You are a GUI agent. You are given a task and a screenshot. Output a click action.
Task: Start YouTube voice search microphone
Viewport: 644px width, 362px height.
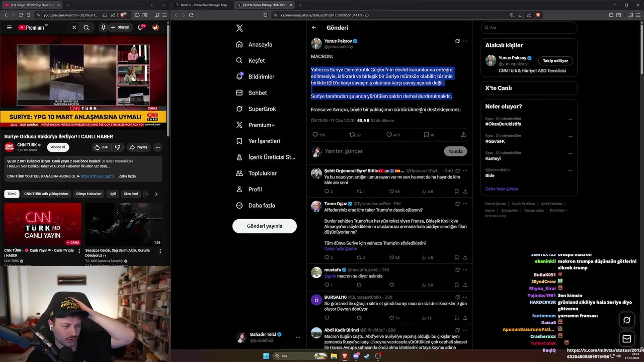[103, 28]
